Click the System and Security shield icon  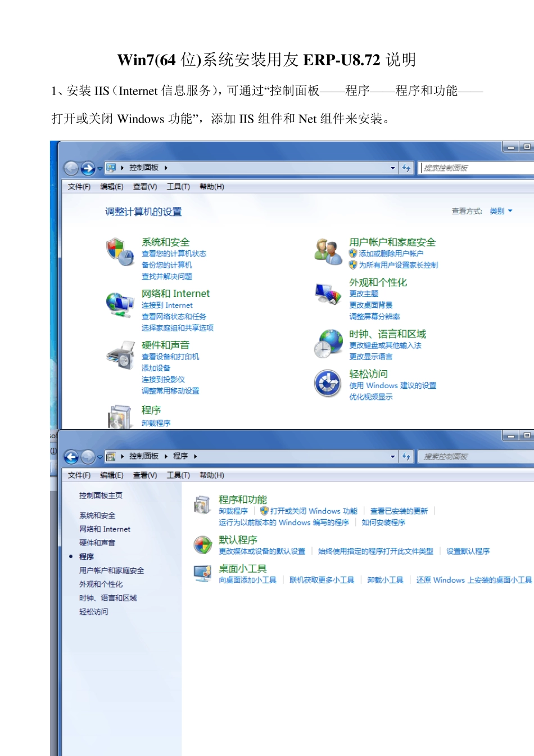[x=119, y=251]
